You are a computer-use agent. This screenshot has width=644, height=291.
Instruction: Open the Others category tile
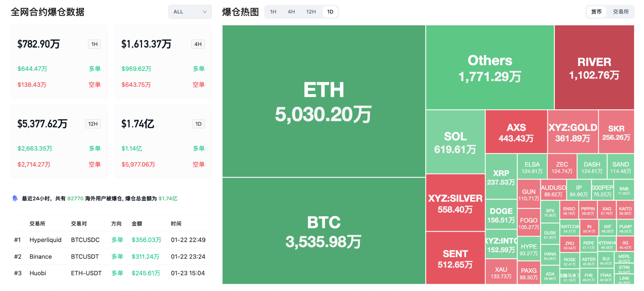point(489,67)
